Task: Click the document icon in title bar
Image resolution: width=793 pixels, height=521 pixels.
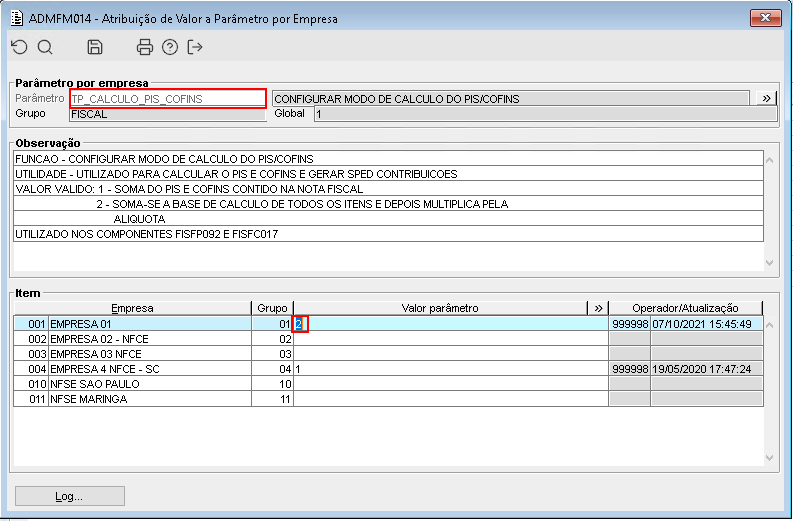Action: click(17, 19)
